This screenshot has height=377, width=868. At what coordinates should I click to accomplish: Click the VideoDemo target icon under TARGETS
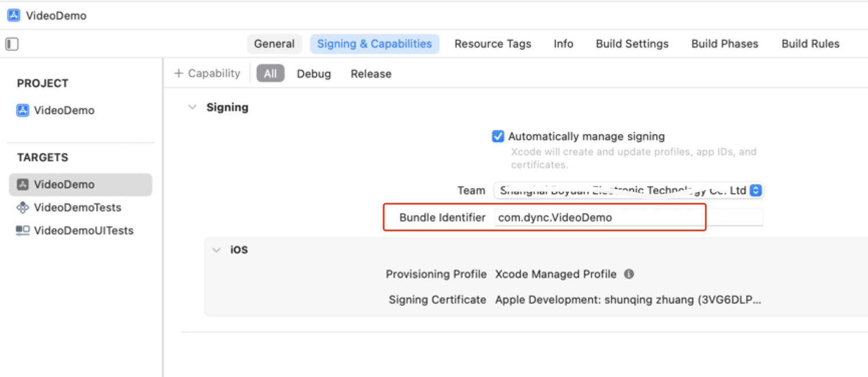coord(23,184)
